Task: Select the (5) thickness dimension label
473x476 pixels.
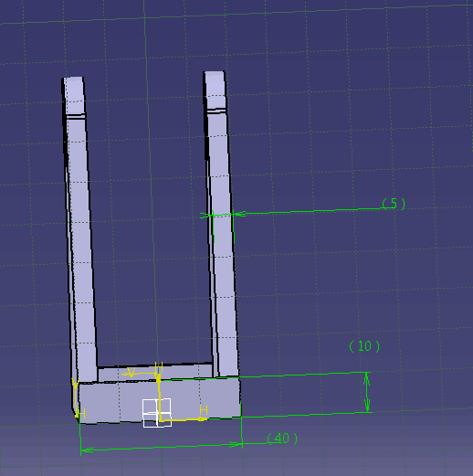Action: (394, 204)
